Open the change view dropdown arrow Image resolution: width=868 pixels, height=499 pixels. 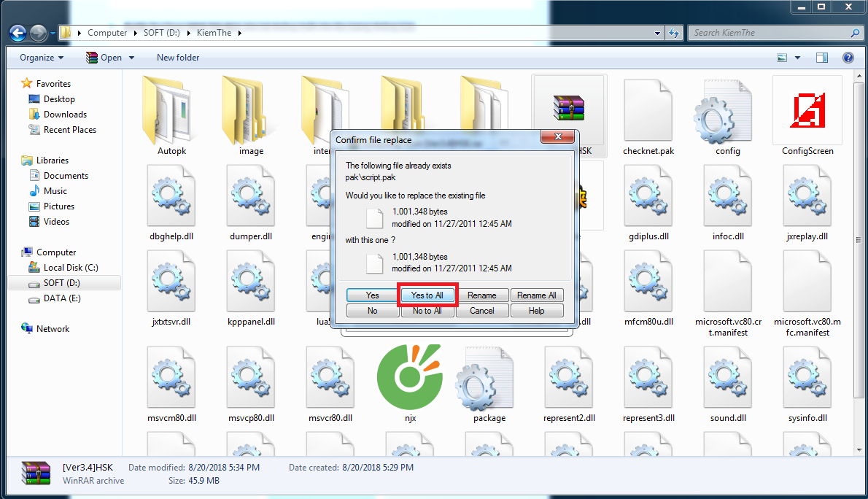pos(797,58)
